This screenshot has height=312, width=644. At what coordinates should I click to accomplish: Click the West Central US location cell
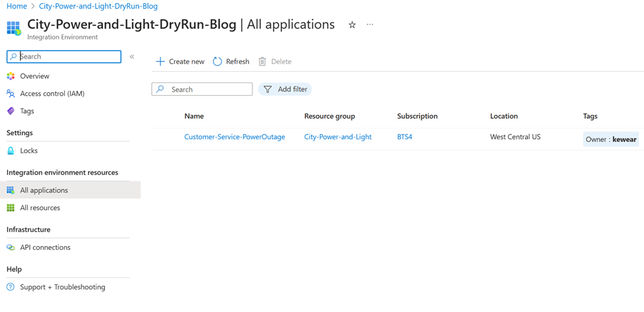coord(515,137)
